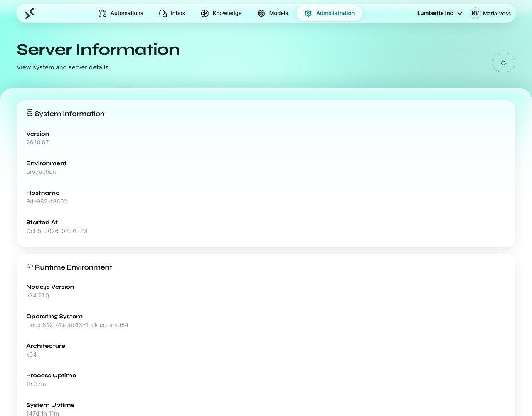This screenshot has width=532, height=416.
Task: Click the Architecture label
Action: click(x=46, y=346)
